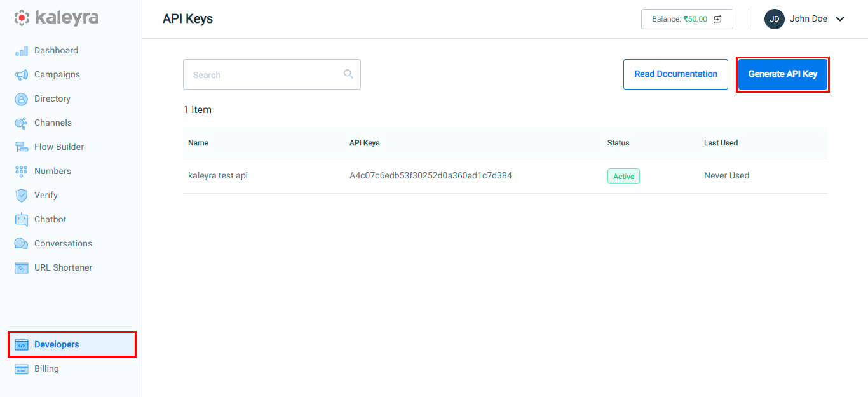Click the Flow Builder icon
The image size is (868, 397).
22,147
